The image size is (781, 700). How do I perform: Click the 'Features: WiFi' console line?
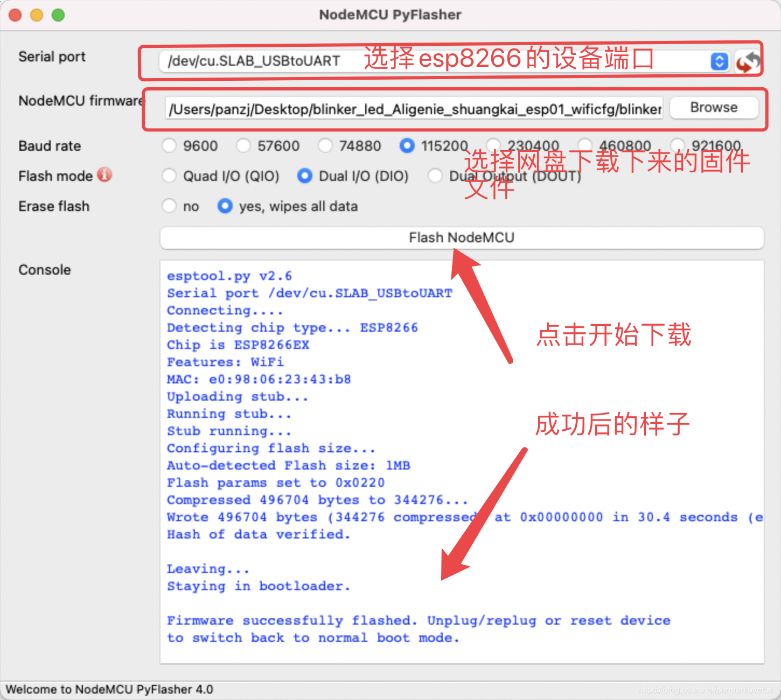click(225, 362)
